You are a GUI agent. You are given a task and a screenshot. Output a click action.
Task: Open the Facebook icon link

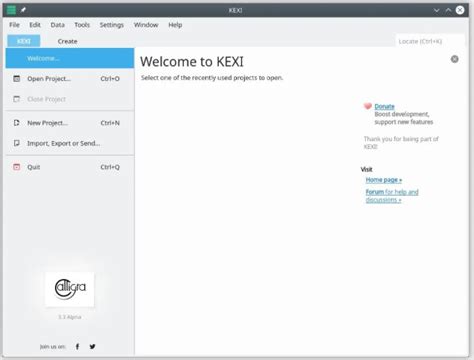77,347
